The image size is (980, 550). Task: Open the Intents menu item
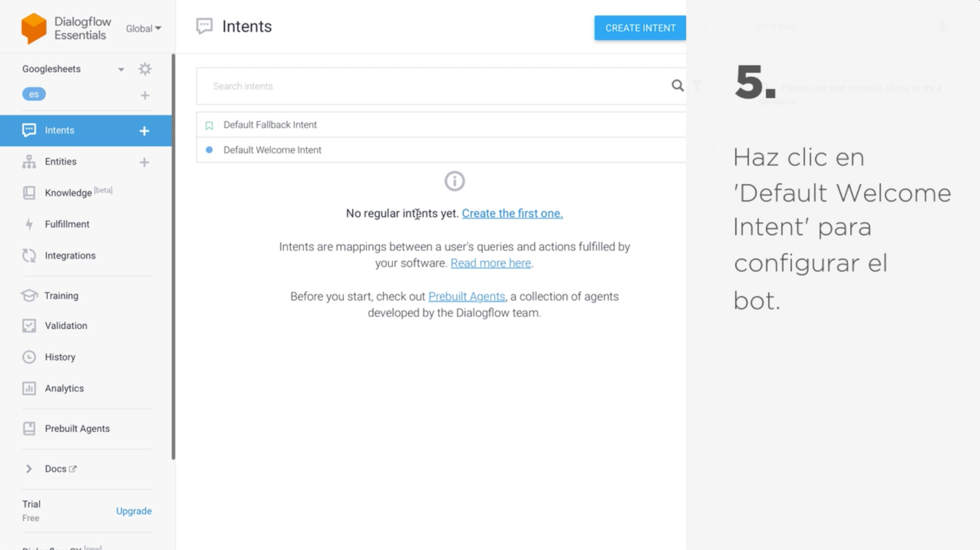pyautogui.click(x=86, y=130)
